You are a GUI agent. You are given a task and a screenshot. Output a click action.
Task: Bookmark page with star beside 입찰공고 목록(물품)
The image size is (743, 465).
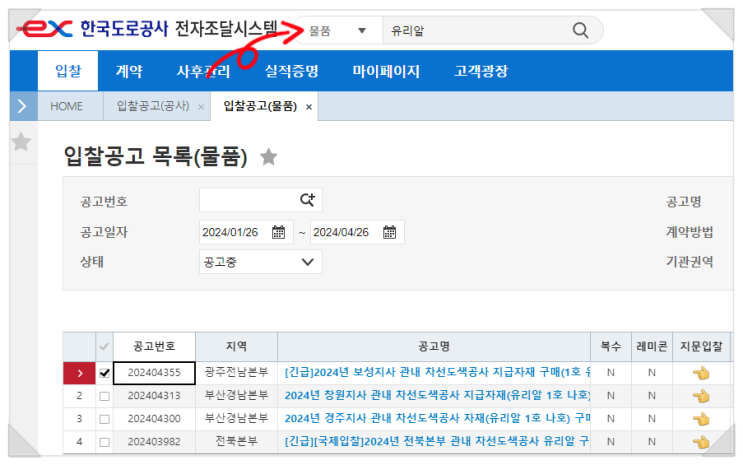click(269, 157)
